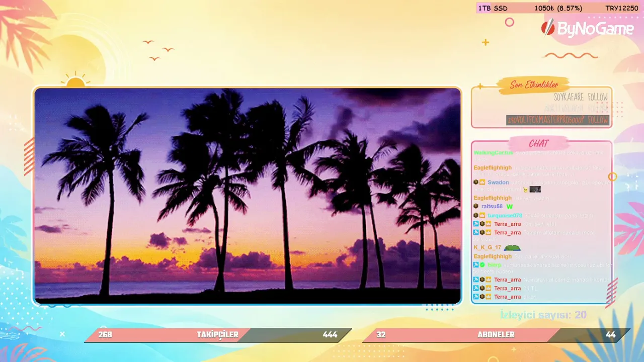Click the 1TB SSD donation goal bar
The width and height of the screenshot is (644, 362).
click(x=559, y=8)
